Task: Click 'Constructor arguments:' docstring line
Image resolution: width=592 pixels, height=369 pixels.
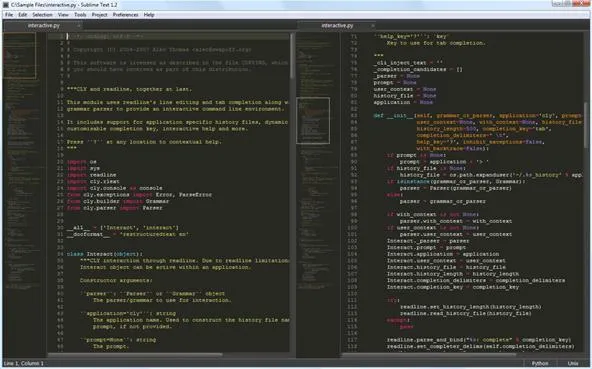Action: point(116,281)
